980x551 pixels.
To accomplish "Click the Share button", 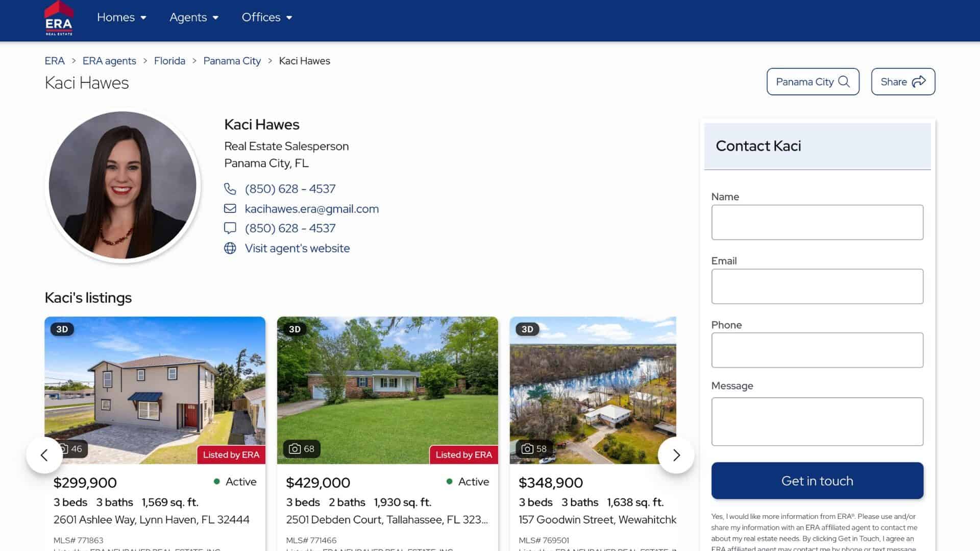I will click(x=903, y=82).
